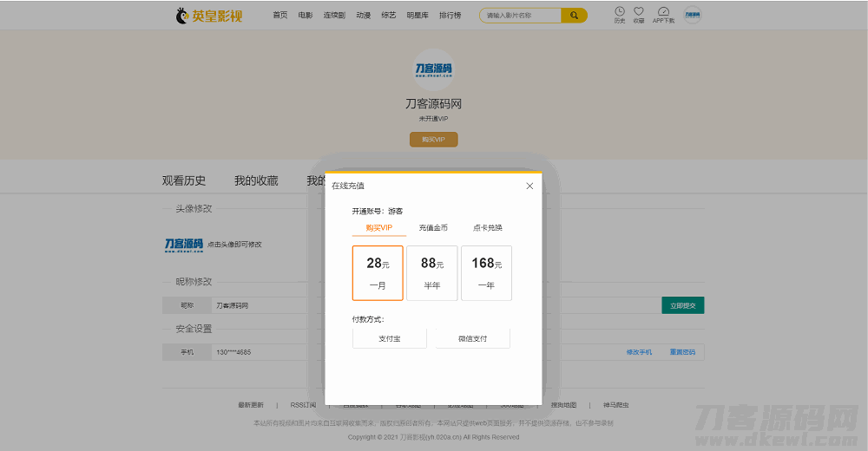Switch to the 点卡兑换 tab
Screen dimensions: 868x451
[487, 228]
